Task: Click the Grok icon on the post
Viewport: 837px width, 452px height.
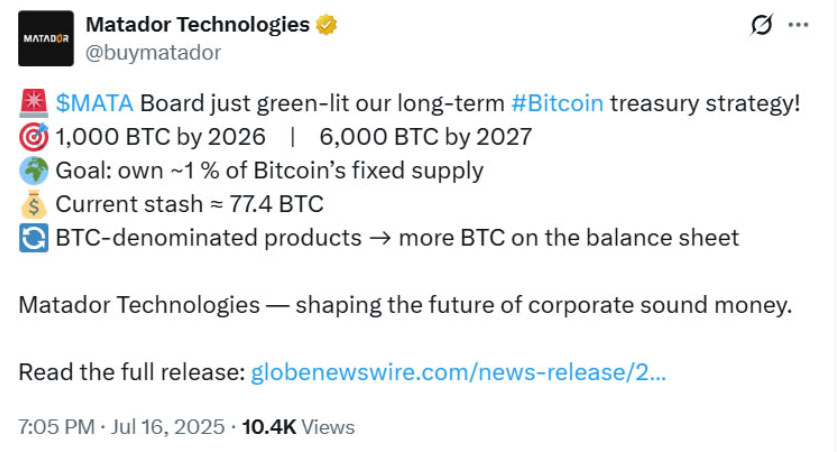Action: coord(761,27)
